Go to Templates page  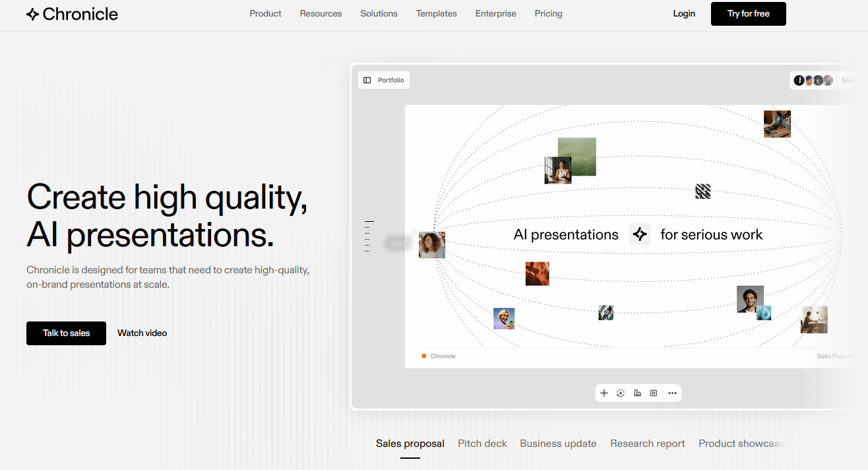click(x=437, y=13)
